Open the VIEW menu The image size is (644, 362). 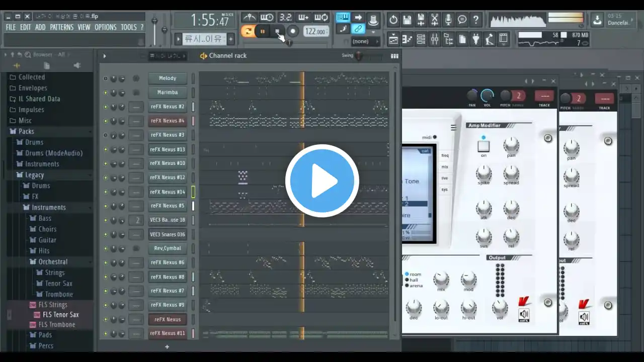(x=84, y=27)
